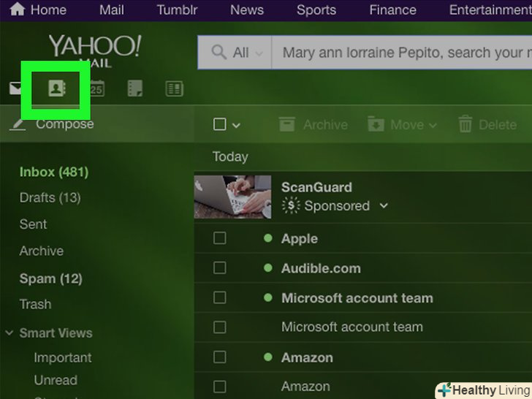
Task: Collapse the Smart Views section arrow
Action: tap(9, 332)
